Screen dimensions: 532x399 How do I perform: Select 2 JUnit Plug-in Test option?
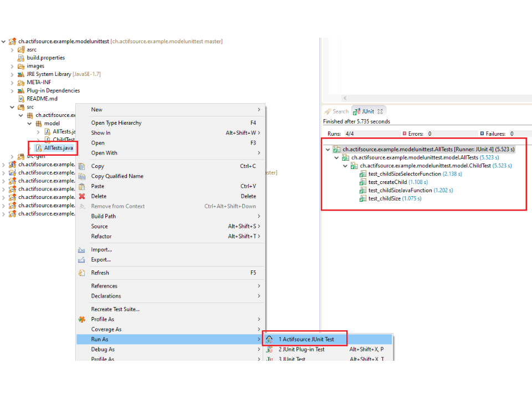(x=301, y=350)
